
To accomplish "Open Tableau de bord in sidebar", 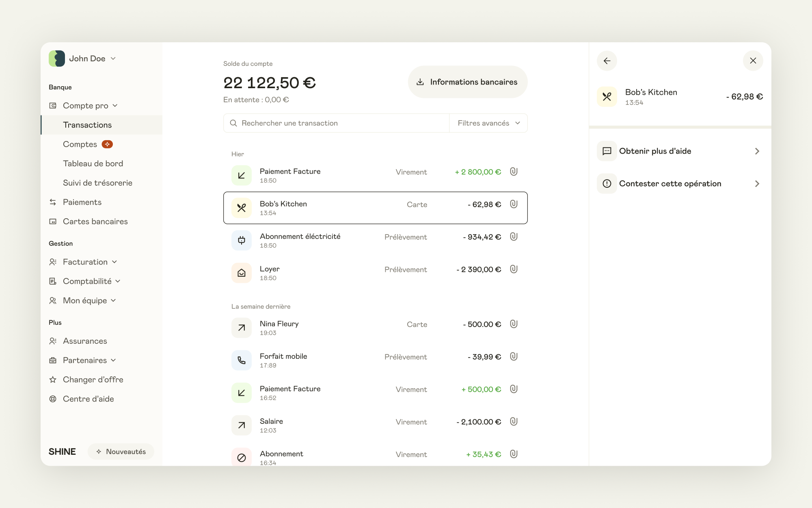I will [93, 163].
